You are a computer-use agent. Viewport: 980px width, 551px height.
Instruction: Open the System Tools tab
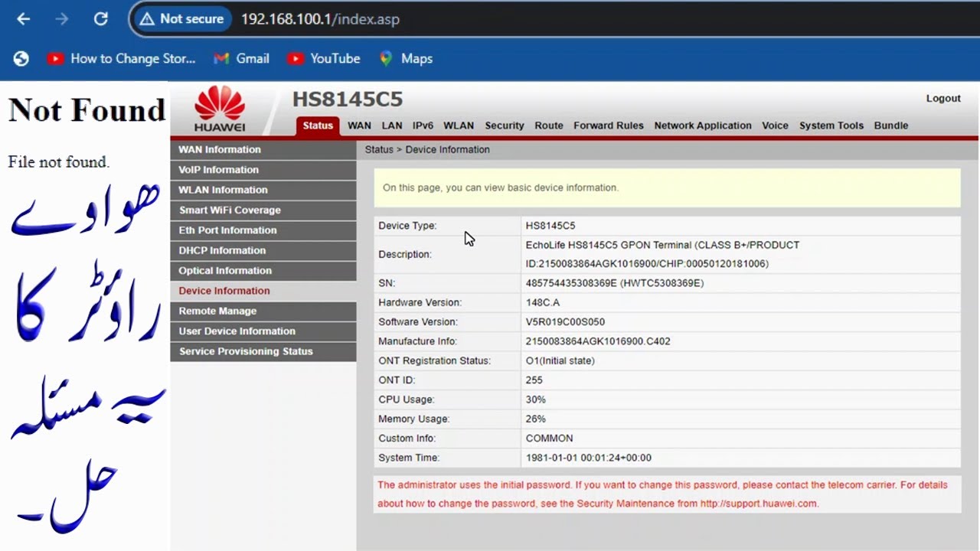tap(831, 126)
